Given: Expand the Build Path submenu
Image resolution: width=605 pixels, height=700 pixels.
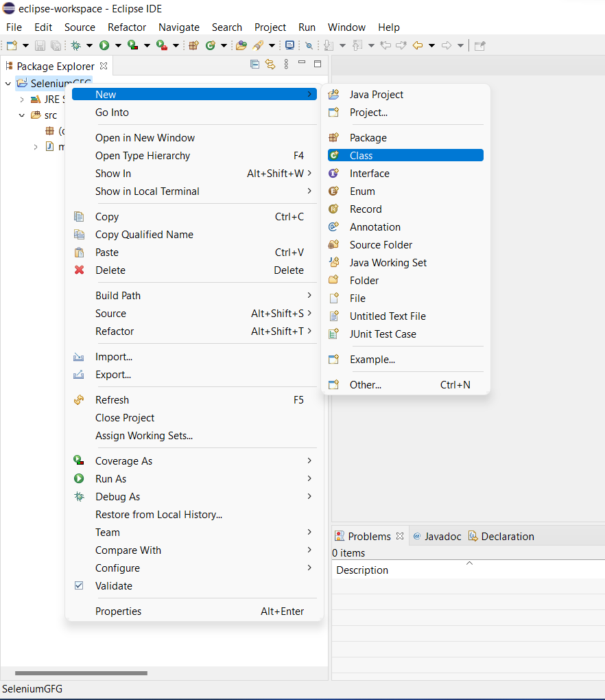Looking at the screenshot, I should coord(194,296).
